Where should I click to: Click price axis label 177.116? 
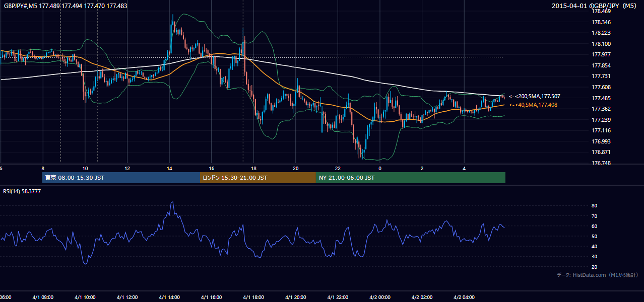[x=601, y=130]
